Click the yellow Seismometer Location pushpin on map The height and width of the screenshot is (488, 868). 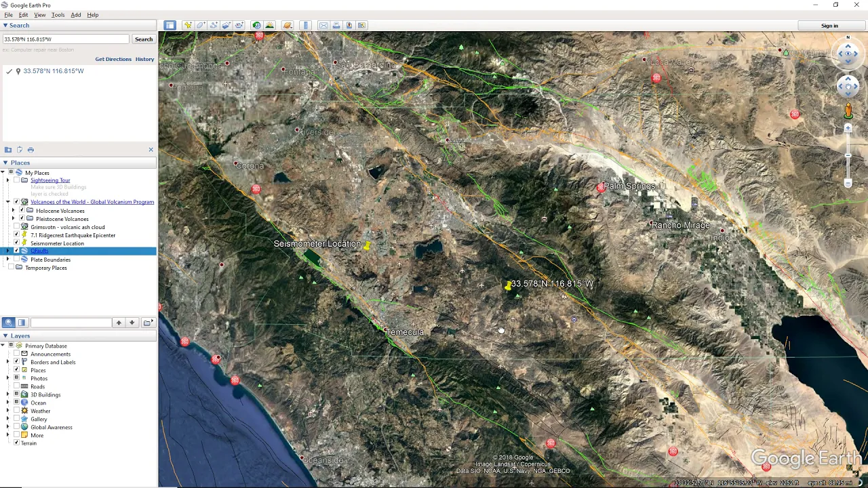(367, 245)
